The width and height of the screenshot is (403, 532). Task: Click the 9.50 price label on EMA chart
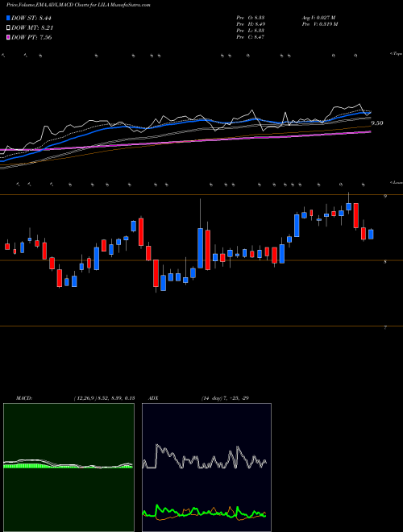(377, 123)
